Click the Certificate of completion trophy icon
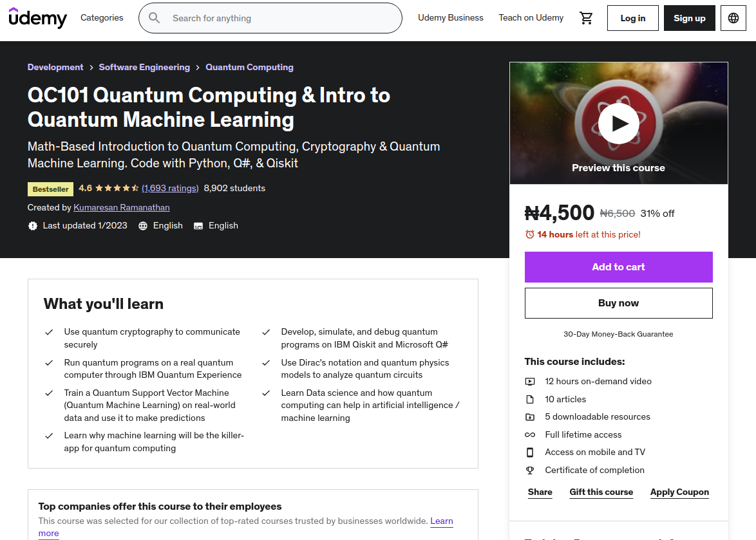The height and width of the screenshot is (540, 756). pos(530,470)
